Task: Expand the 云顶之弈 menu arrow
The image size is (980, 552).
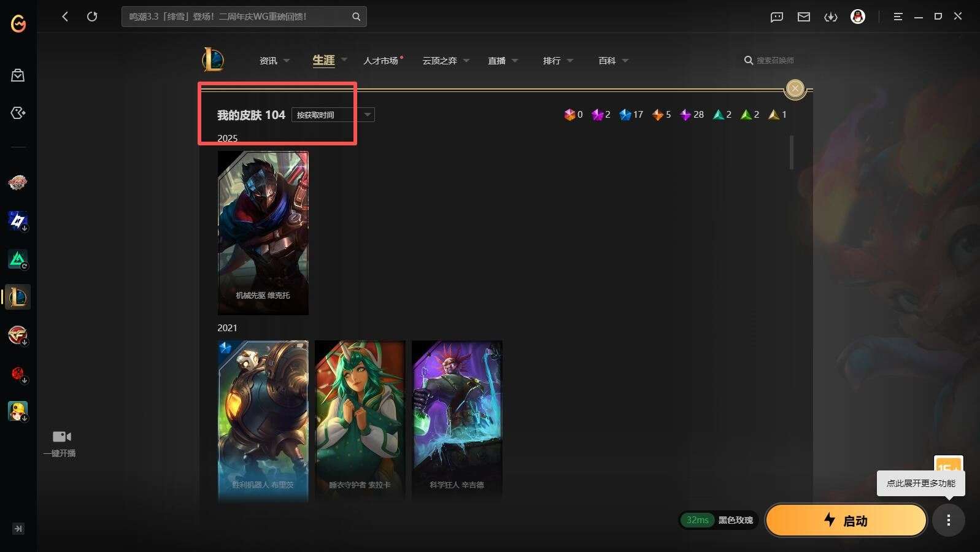Action: pos(466,61)
